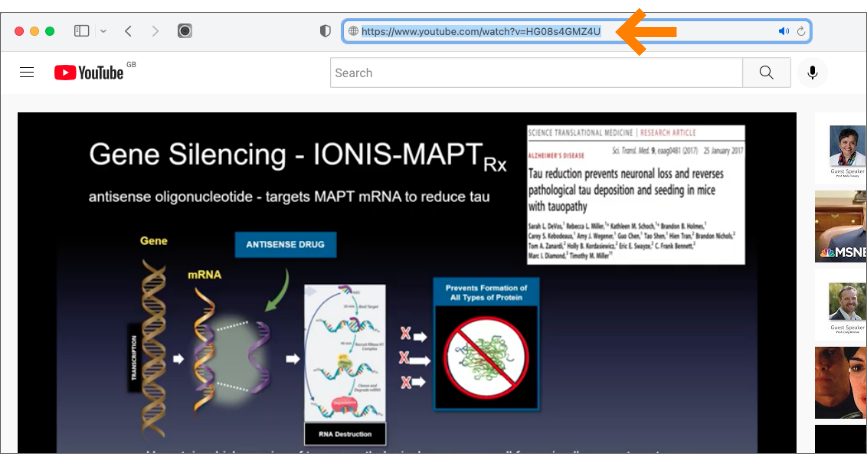Go back to the previous page
867x454 pixels.
[128, 31]
